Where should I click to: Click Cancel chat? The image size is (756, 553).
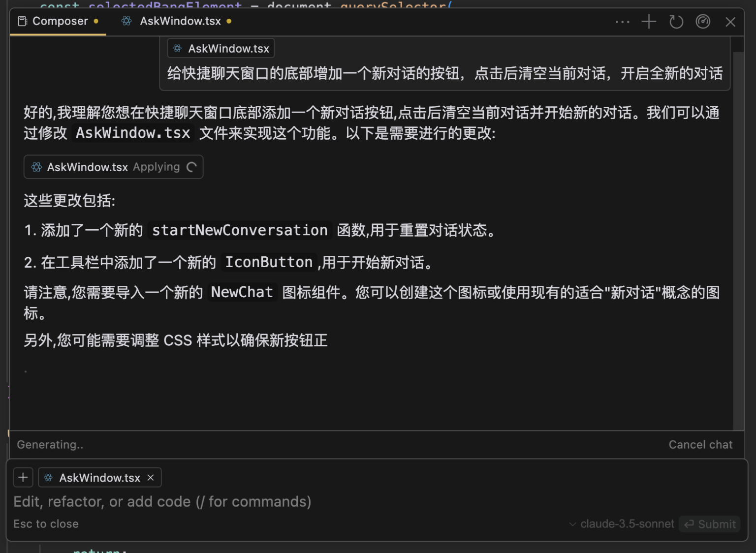700,445
